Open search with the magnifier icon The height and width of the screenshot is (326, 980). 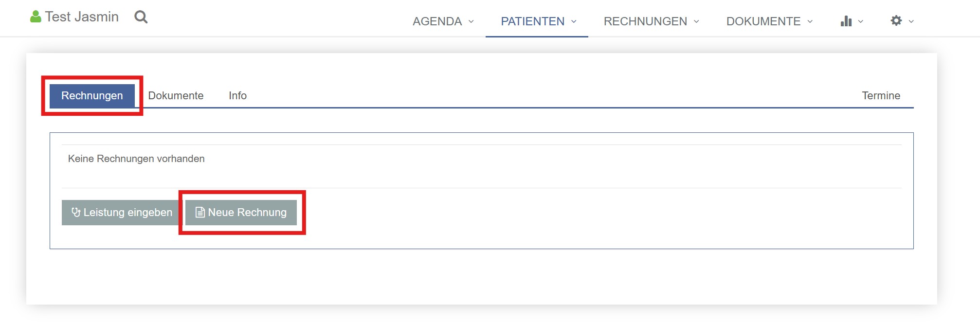pyautogui.click(x=141, y=17)
